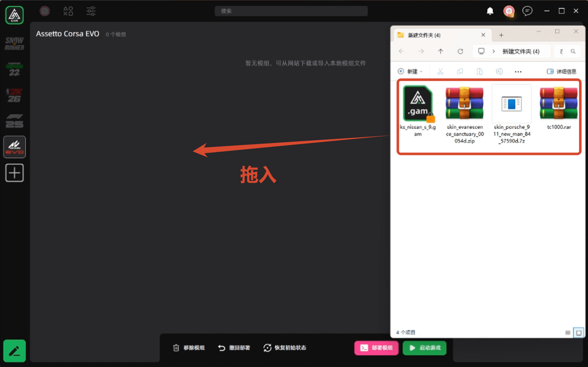588x367 pixels.
Task: Open Explorer more options ellipsis
Action: pyautogui.click(x=518, y=72)
